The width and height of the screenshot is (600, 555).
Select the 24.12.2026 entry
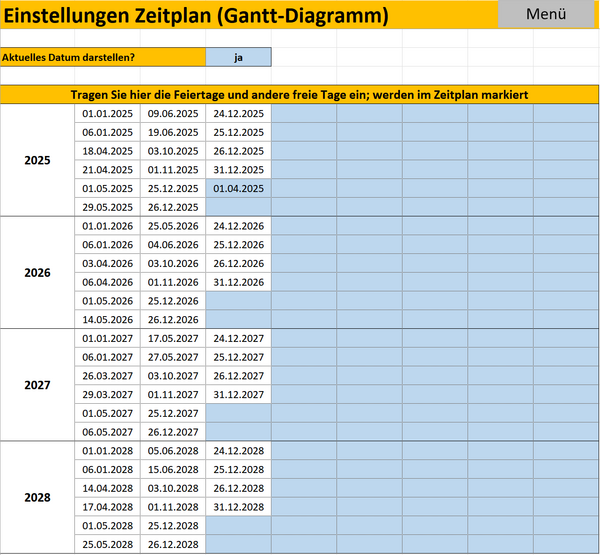[239, 226]
